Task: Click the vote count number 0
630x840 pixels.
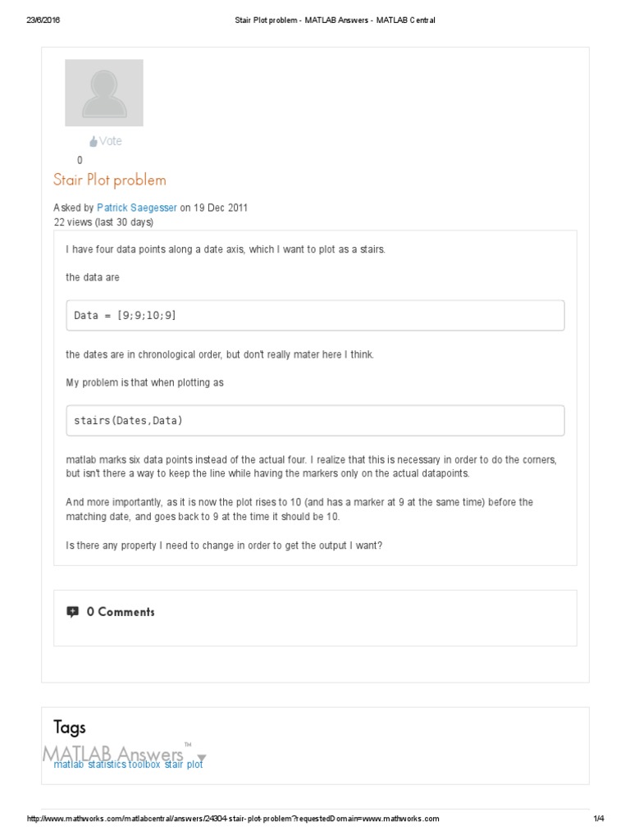Action: (x=80, y=161)
